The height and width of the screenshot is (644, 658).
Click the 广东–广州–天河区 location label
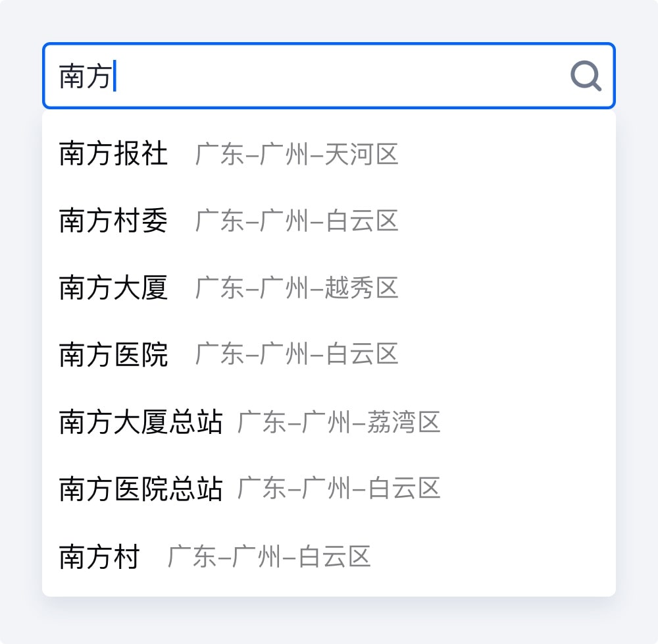click(297, 155)
